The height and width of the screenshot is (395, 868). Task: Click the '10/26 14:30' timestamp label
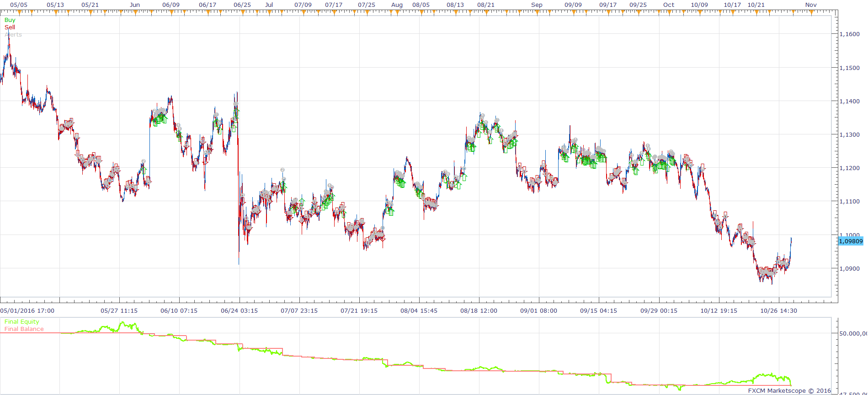778,311
